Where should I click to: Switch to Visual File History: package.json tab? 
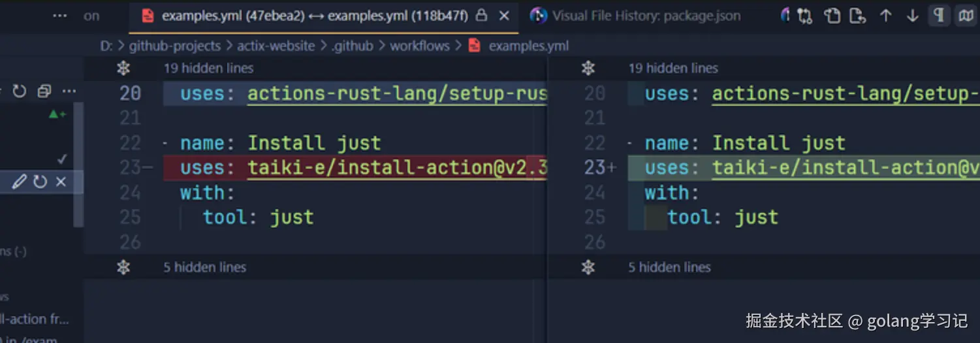637,16
